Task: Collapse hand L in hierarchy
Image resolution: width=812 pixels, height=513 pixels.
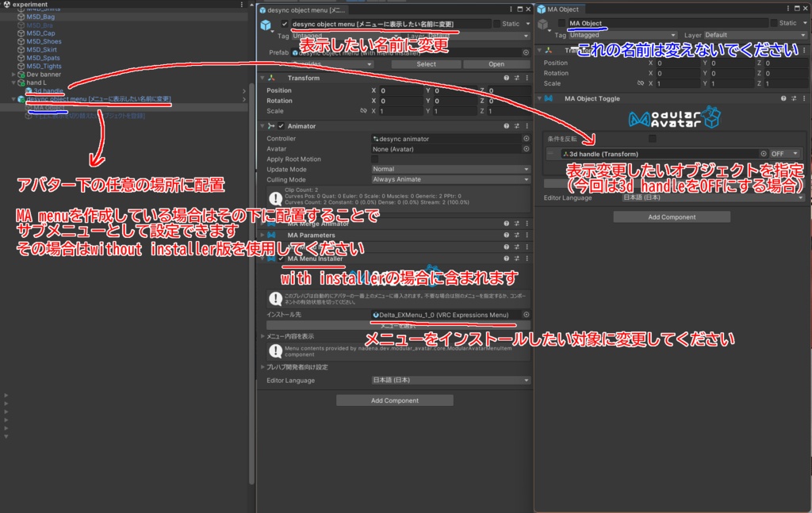Action: click(13, 82)
